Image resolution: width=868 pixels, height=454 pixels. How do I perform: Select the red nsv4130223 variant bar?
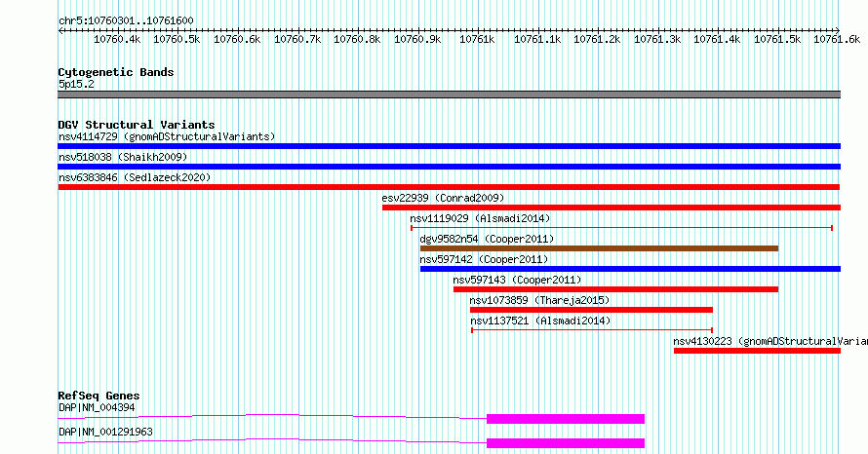[757, 351]
